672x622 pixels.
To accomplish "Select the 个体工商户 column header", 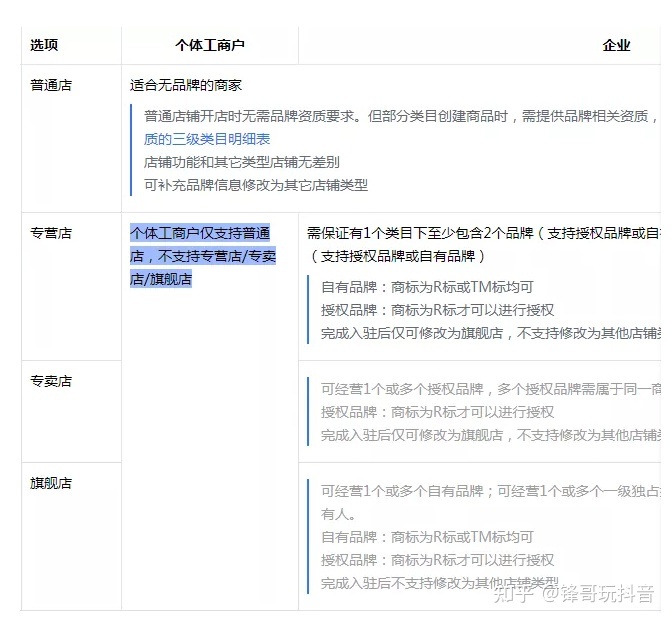I will (209, 45).
